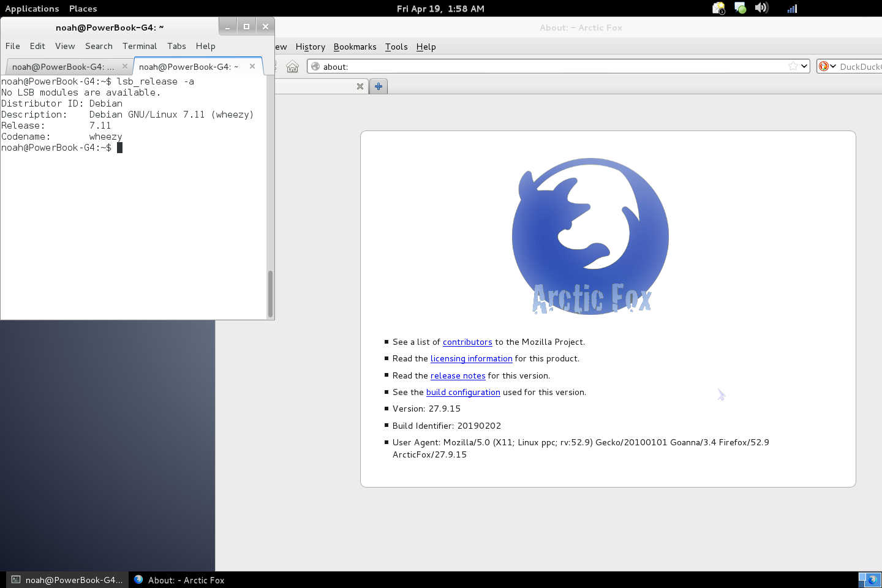Open the terminal View menu

click(x=65, y=46)
